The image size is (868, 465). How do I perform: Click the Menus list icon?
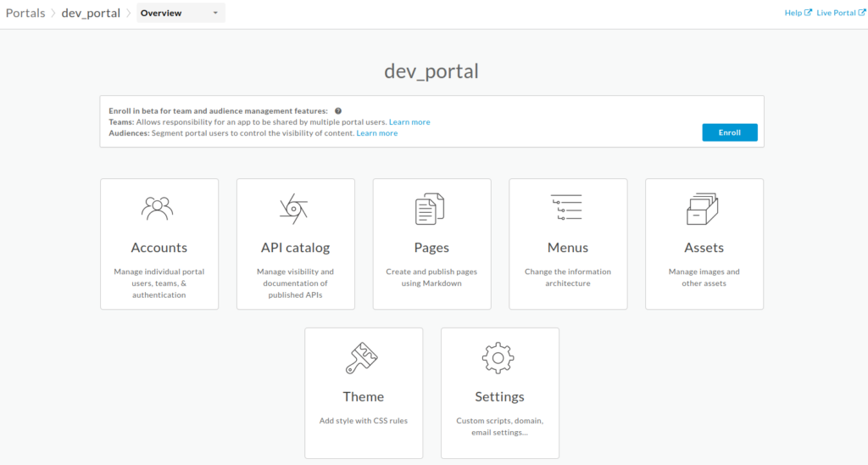567,208
